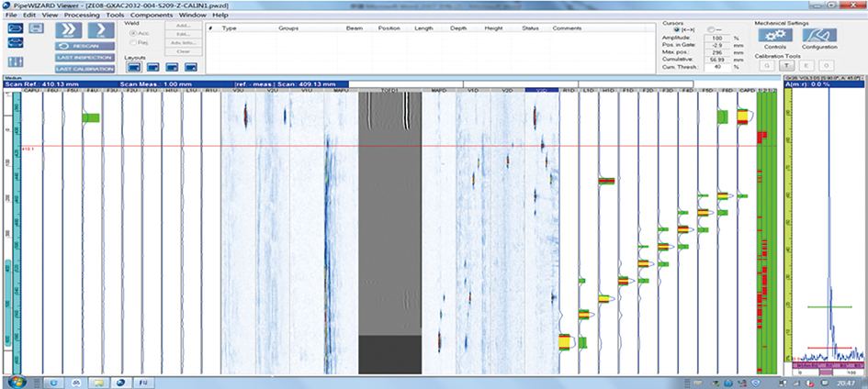Select the first Layouts icon
868x389 pixels.
(x=132, y=67)
